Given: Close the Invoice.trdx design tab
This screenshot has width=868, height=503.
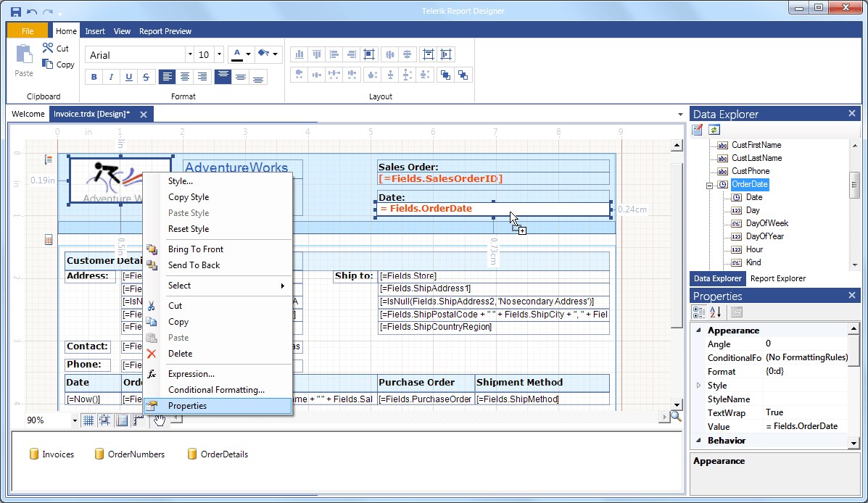Looking at the screenshot, I should point(144,115).
